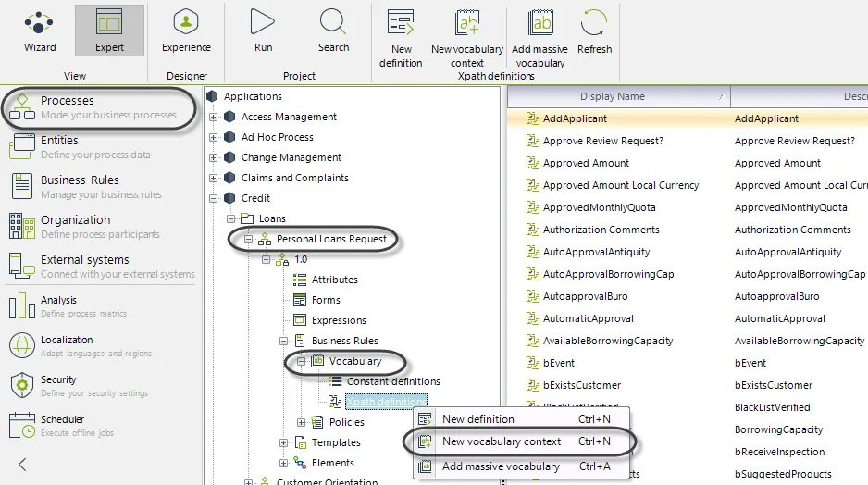Viewport: 868px width, 485px height.
Task: Sort by the Display Name column
Action: coord(619,96)
